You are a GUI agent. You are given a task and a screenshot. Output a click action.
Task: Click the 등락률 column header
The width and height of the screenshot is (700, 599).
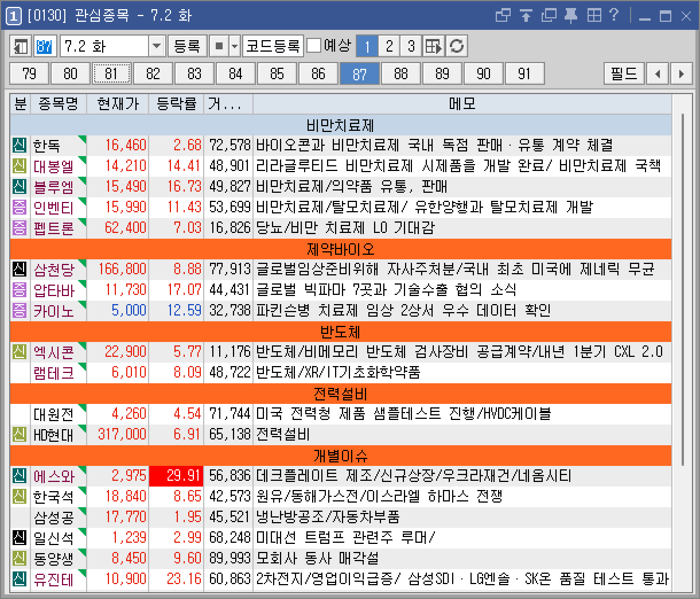(x=176, y=104)
